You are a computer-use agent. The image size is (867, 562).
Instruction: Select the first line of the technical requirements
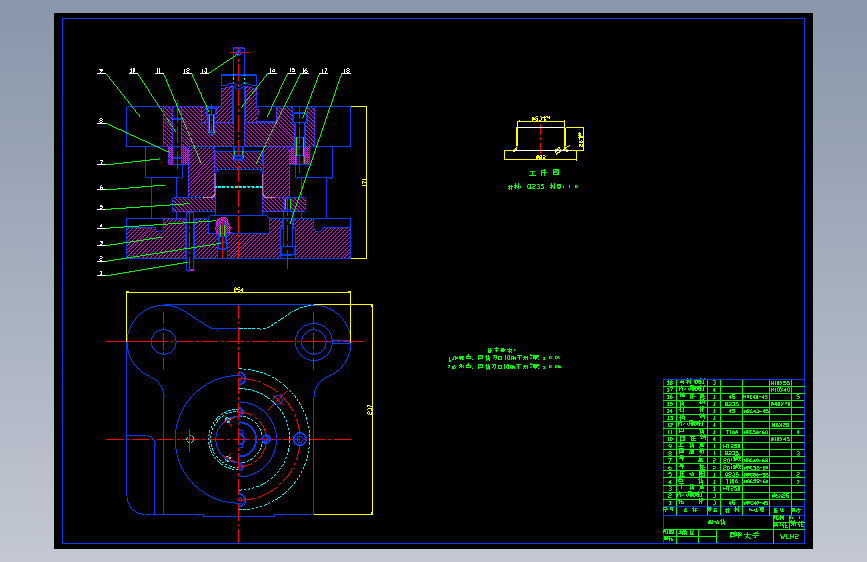click(x=504, y=358)
